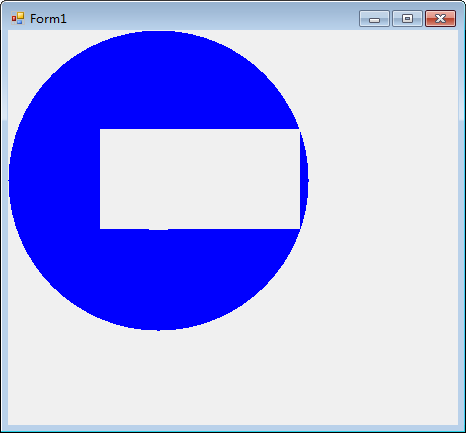Click the upper-left corner of the gray rectangle cutout

pyautogui.click(x=100, y=129)
